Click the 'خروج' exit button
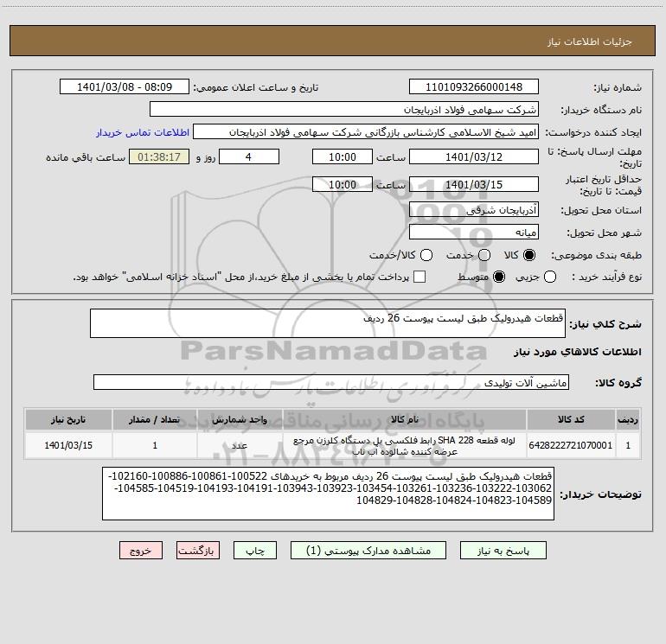This screenshot has height=644, width=666. 141,550
